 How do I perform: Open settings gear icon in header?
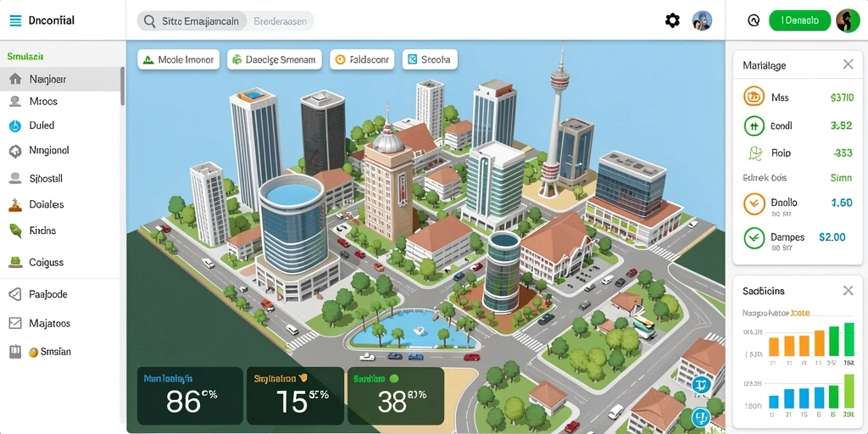click(x=672, y=21)
